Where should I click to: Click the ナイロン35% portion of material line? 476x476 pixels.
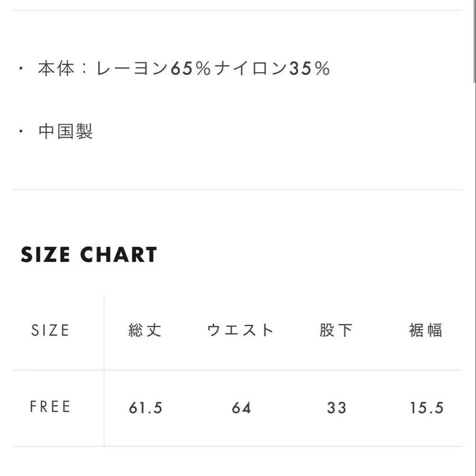tap(272, 68)
